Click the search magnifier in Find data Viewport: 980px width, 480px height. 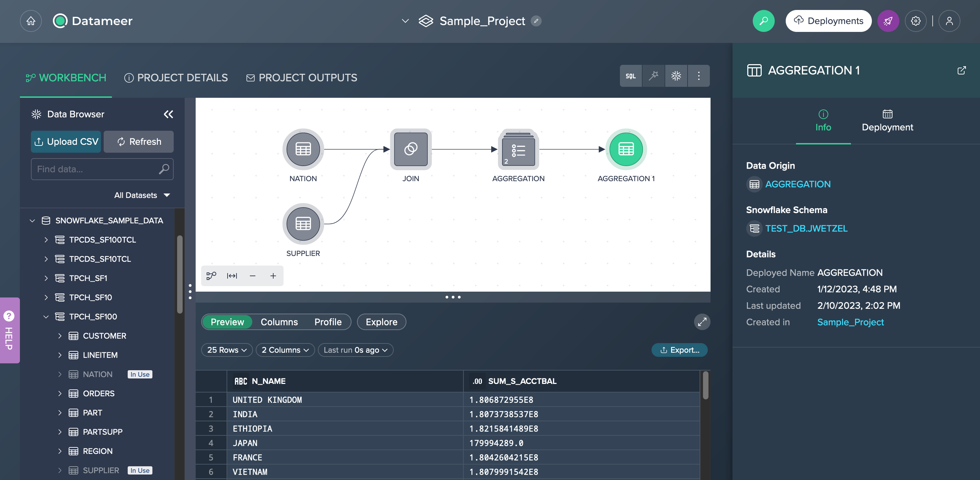[164, 169]
